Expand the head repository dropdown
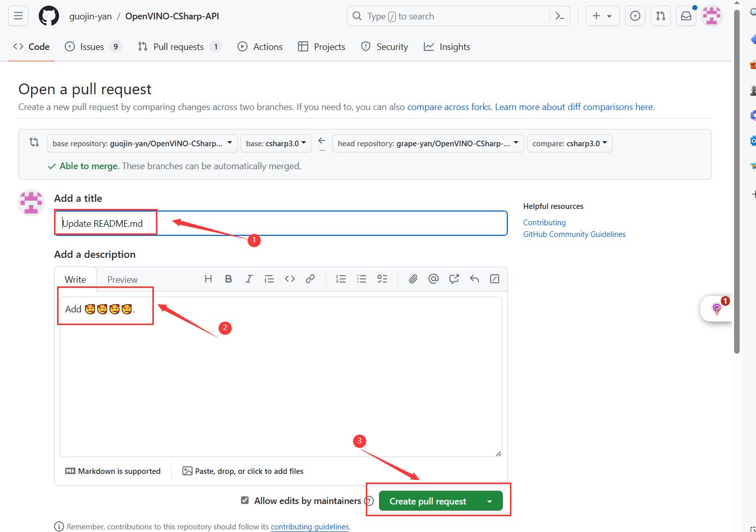Screen dimensions: 756x532 point(428,143)
